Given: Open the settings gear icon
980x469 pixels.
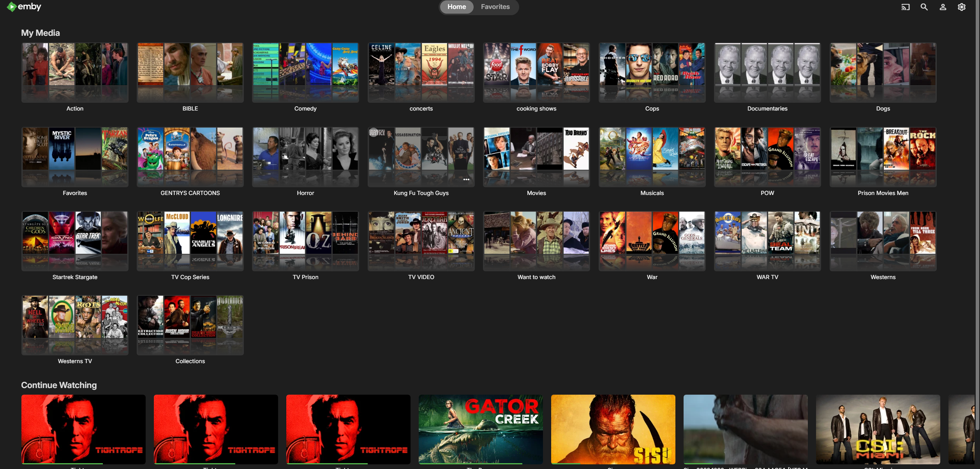Looking at the screenshot, I should pyautogui.click(x=961, y=7).
